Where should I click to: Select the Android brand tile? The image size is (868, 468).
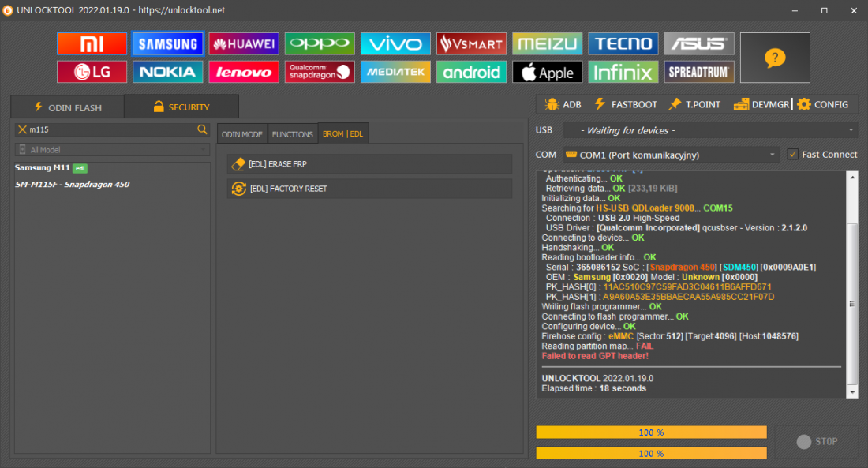[471, 72]
